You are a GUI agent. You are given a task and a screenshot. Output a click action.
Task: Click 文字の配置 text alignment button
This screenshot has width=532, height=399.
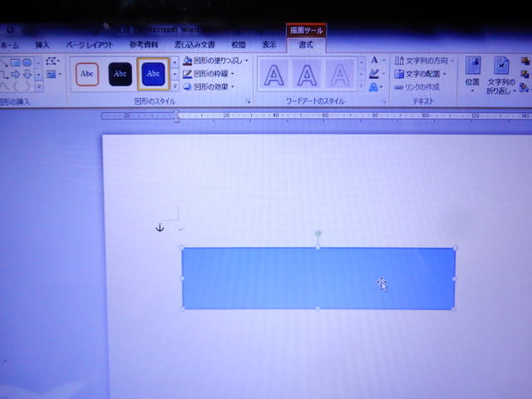click(x=420, y=73)
